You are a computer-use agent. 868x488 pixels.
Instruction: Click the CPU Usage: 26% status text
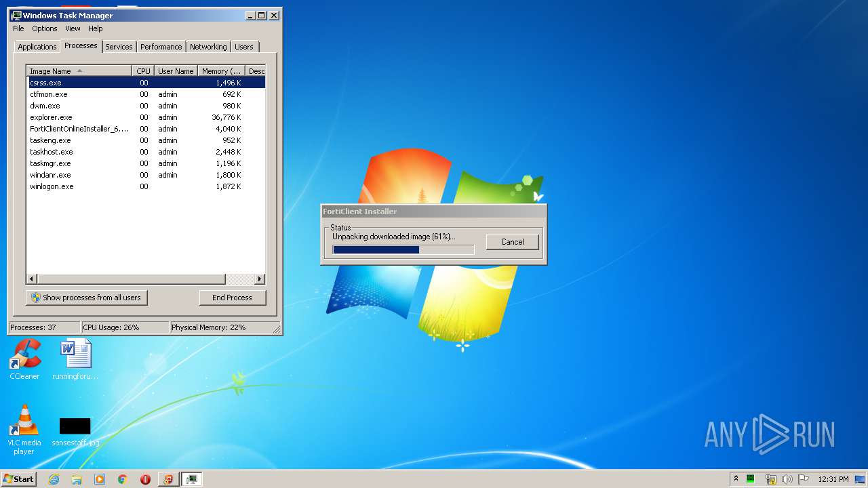point(111,327)
